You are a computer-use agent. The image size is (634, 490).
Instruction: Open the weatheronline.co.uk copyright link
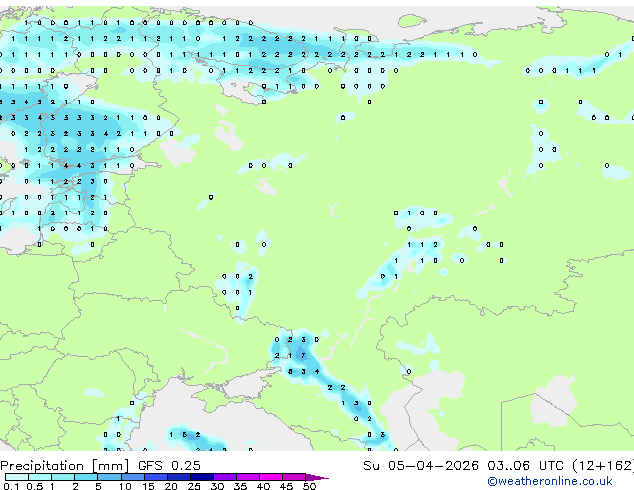pos(550,481)
